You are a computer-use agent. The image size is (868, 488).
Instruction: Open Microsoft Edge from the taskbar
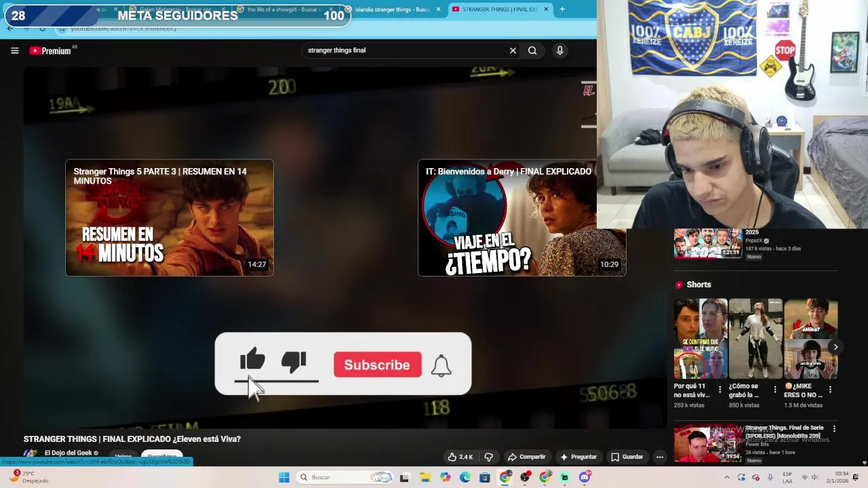[x=465, y=477]
